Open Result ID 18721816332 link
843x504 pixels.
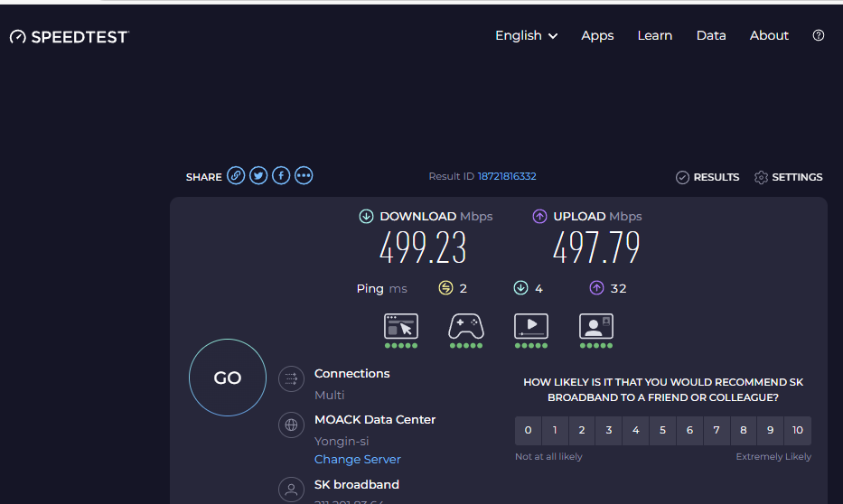[507, 176]
